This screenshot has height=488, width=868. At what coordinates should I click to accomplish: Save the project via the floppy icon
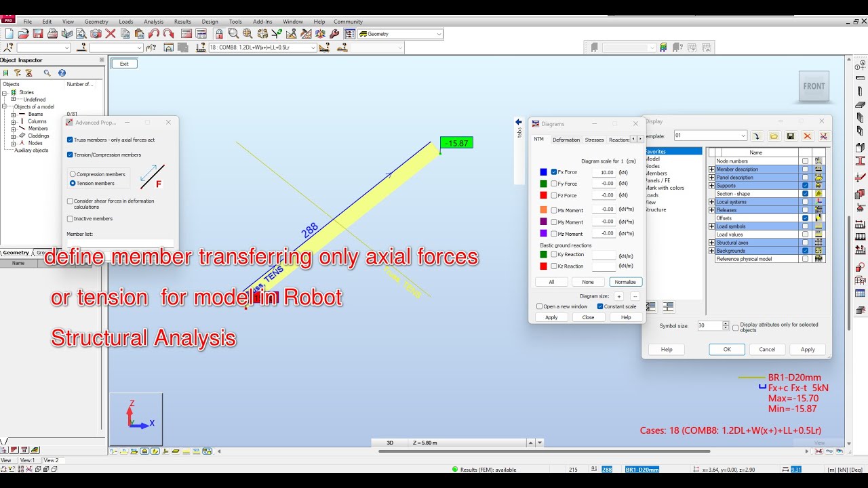38,34
